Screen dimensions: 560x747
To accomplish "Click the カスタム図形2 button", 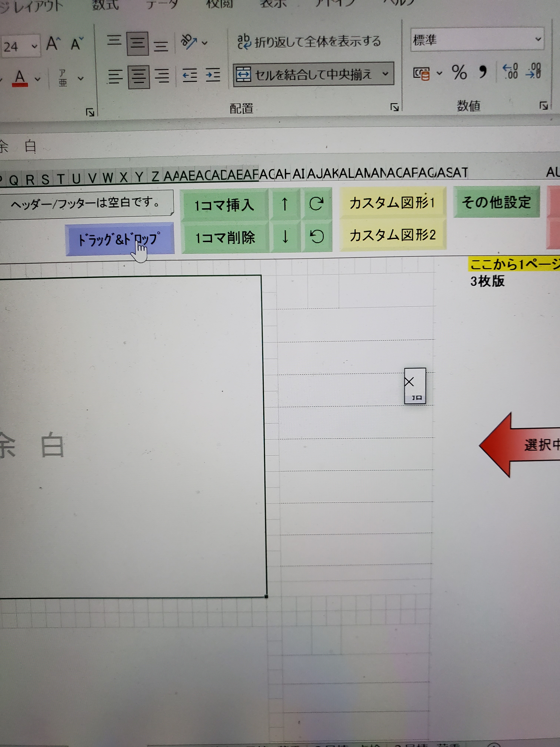I will [393, 235].
